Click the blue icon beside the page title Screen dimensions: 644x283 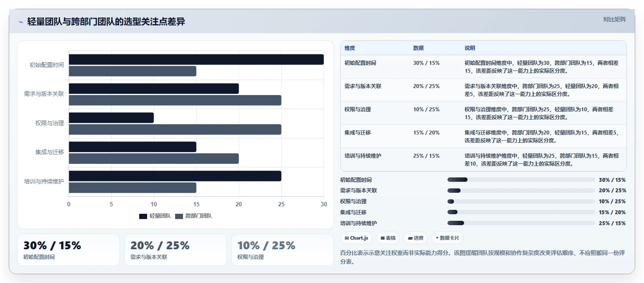21,22
